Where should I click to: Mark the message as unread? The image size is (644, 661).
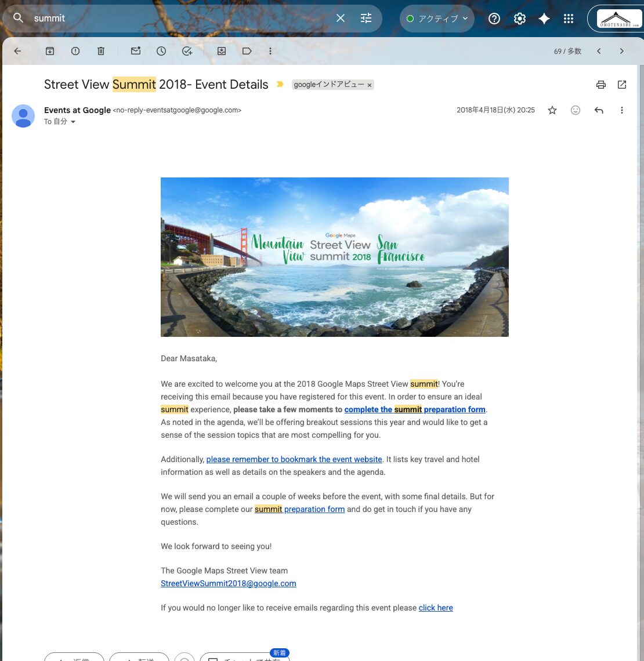pos(135,51)
